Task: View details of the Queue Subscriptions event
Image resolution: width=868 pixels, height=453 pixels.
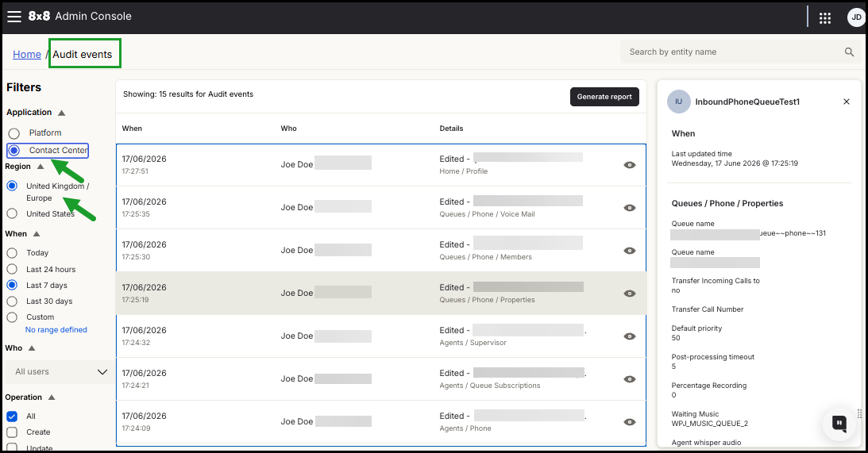Action: click(x=630, y=379)
